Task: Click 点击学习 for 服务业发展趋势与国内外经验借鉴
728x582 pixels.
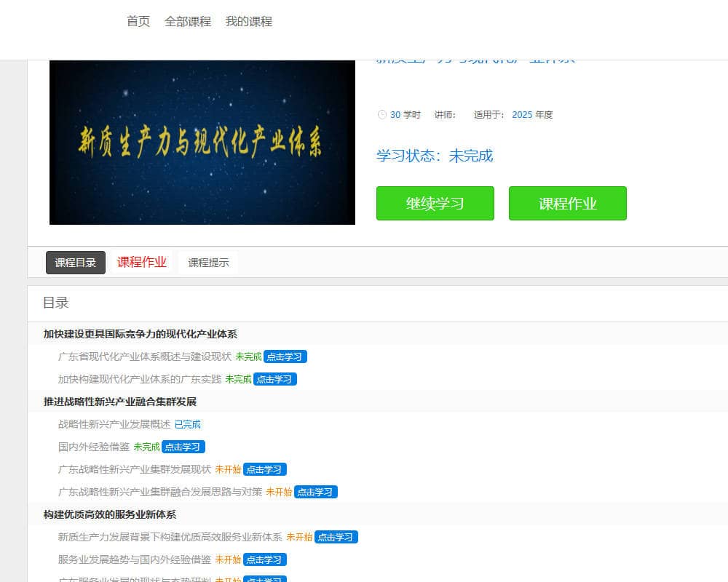Action: 264,559
